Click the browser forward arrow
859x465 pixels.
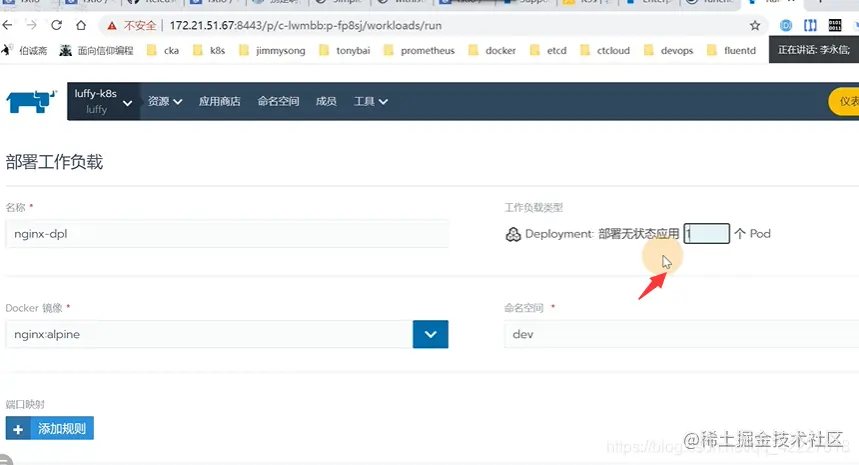click(31, 25)
